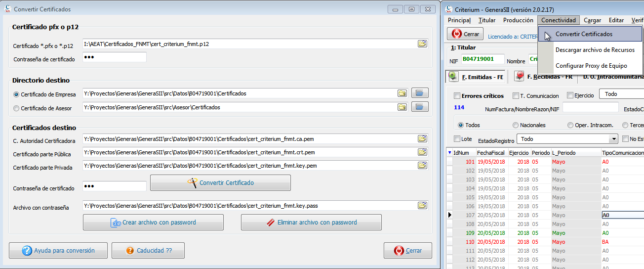Screen dimensions: 644x269
Task: Browse for the C. Autoridad Certificadora file
Action: pos(422,138)
